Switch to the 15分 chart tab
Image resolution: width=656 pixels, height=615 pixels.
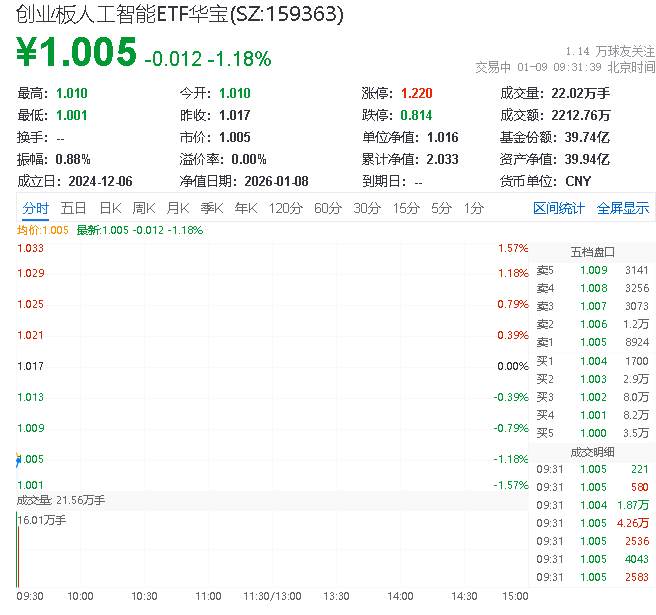(x=406, y=208)
